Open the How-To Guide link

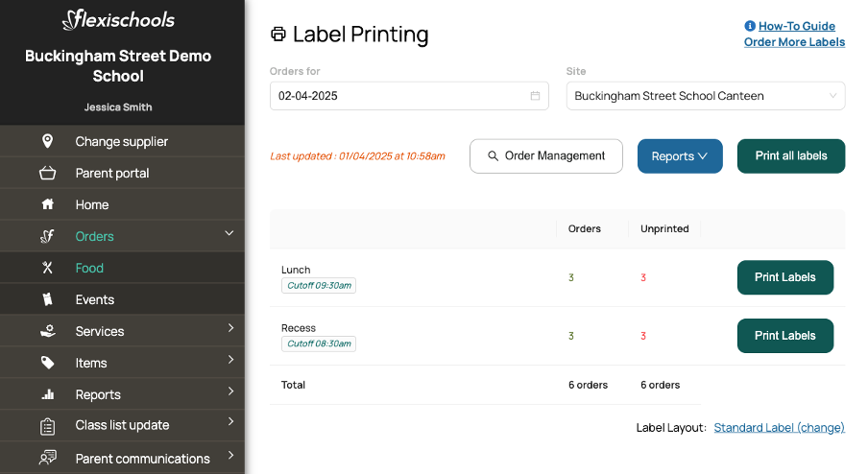(x=796, y=26)
